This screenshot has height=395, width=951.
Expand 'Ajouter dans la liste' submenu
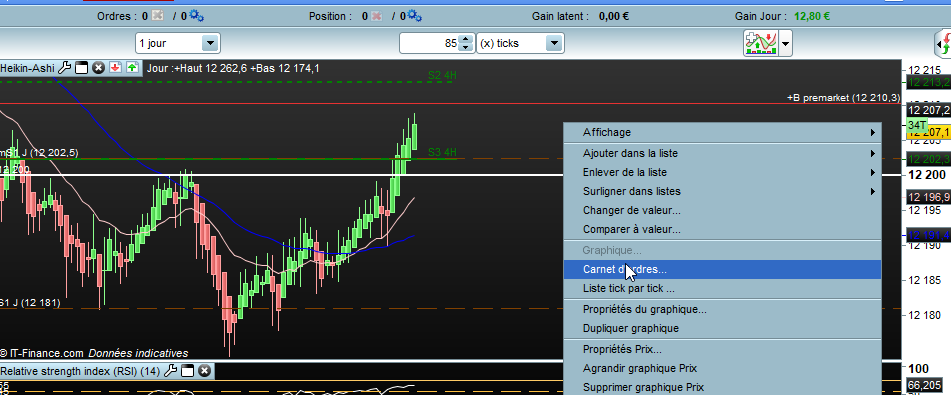722,154
